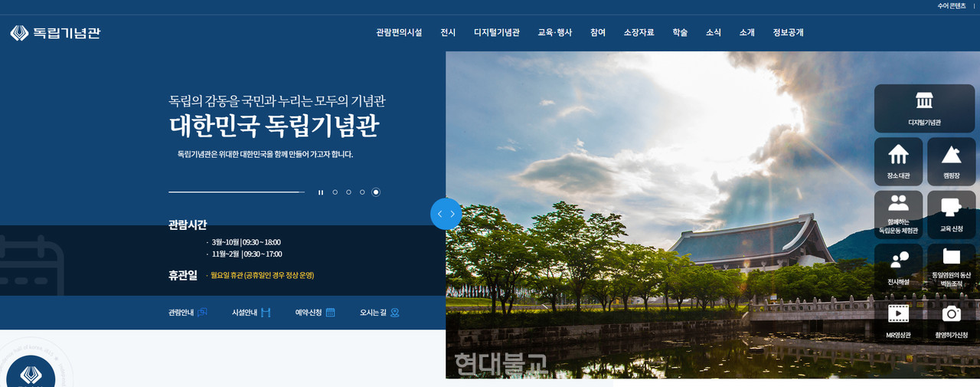Select the fourth active slide indicator dot
This screenshot has height=387, width=980.
376,192
